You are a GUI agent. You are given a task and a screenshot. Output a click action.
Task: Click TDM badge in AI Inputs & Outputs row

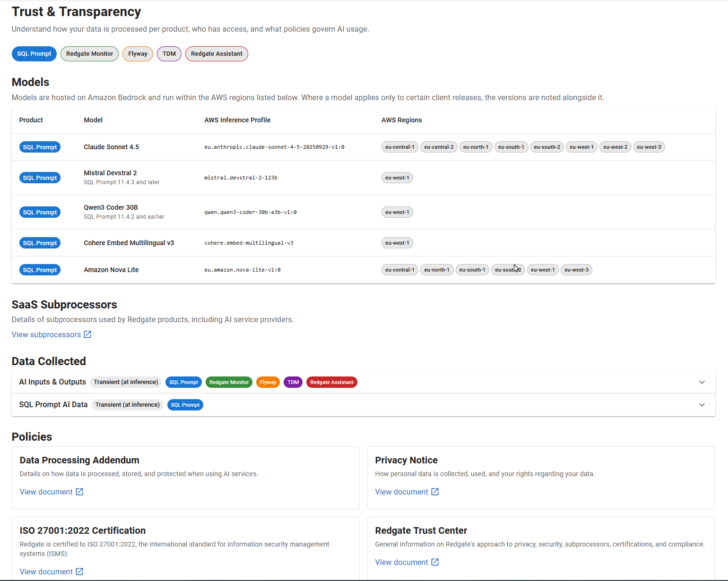tap(293, 382)
